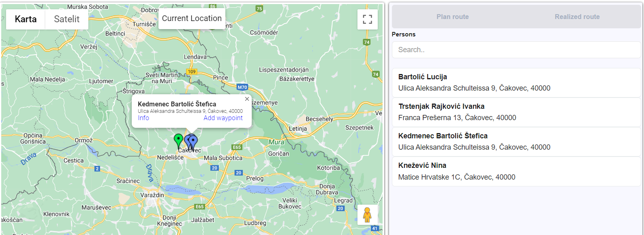Viewport: 644px width, 235px height.
Task: Select Bartolić Lucija from persons list
Action: (x=516, y=83)
